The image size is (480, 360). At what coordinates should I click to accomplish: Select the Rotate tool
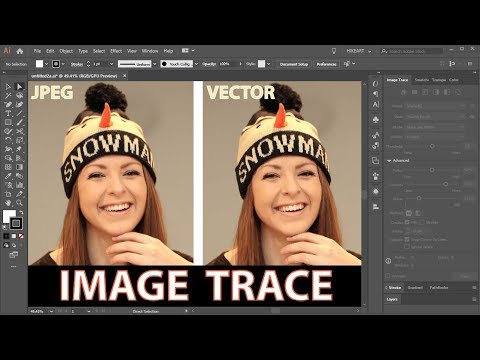[8, 140]
